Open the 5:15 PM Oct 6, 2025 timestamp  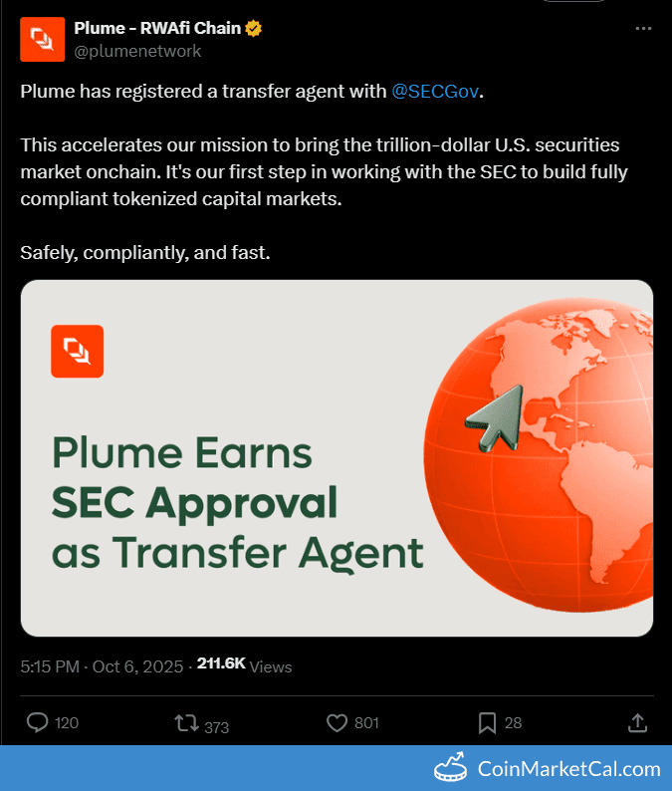(102, 665)
